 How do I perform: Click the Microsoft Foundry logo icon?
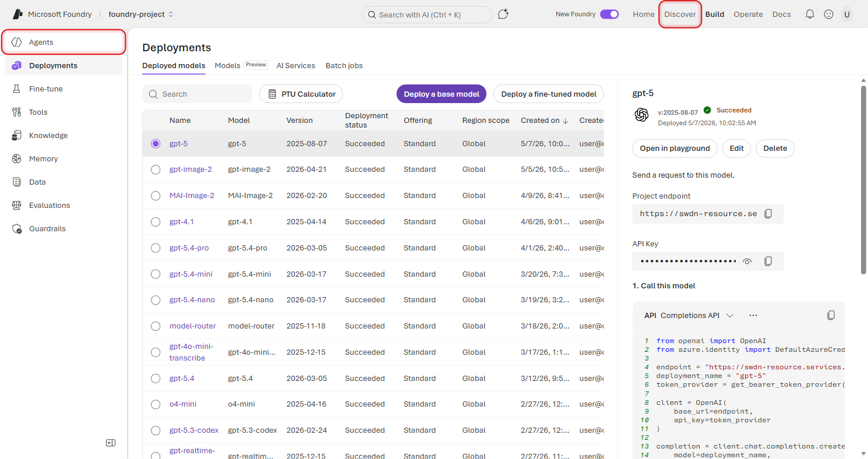[x=17, y=14]
